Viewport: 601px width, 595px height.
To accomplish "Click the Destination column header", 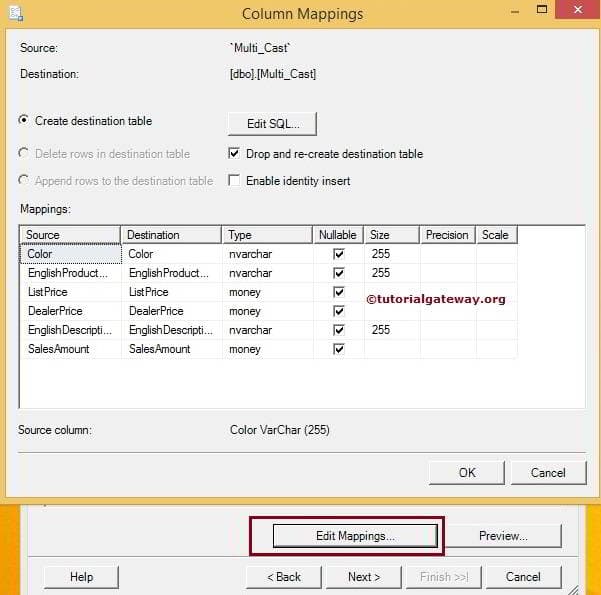I will (x=171, y=235).
